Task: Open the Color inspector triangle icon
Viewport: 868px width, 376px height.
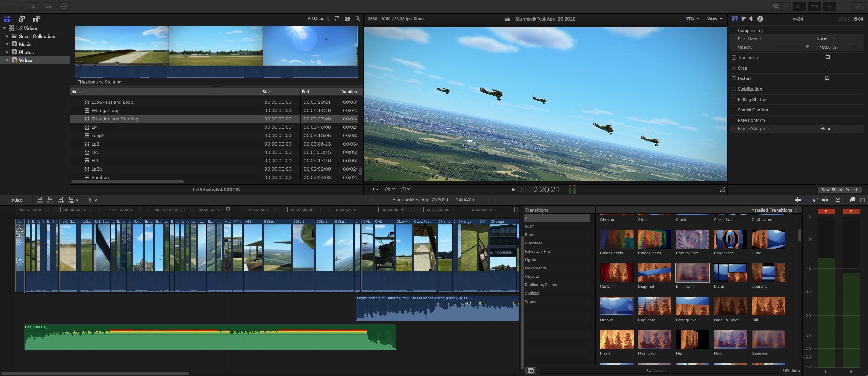Action: (x=743, y=19)
